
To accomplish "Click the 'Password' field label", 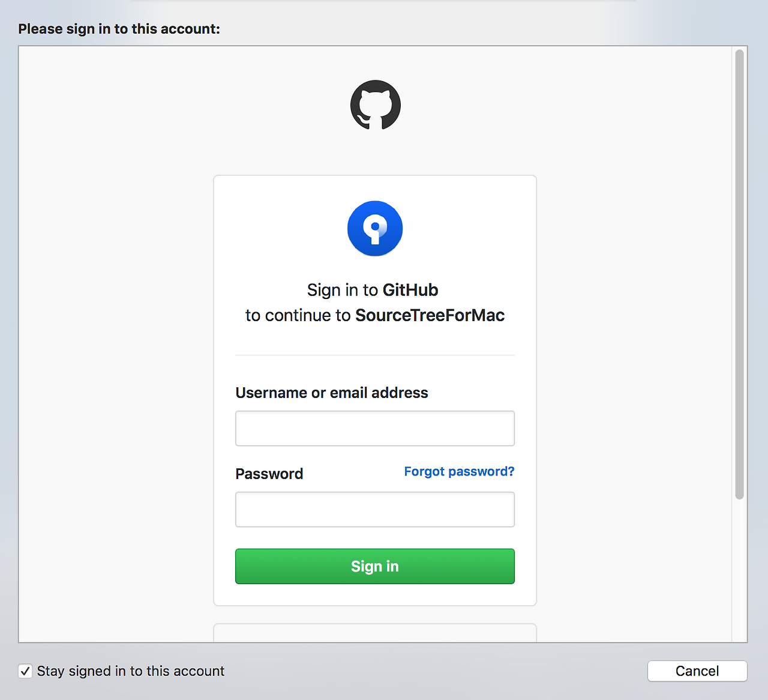I will (x=269, y=474).
